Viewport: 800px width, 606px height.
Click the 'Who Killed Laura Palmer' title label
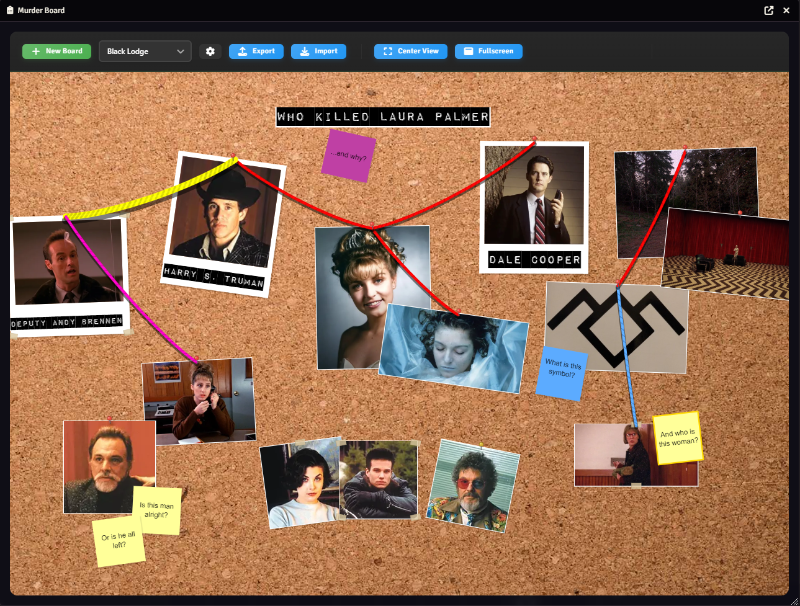pyautogui.click(x=383, y=117)
